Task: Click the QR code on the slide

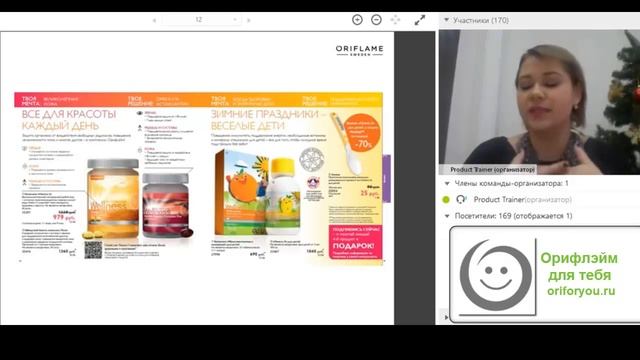Action: pos(93,250)
